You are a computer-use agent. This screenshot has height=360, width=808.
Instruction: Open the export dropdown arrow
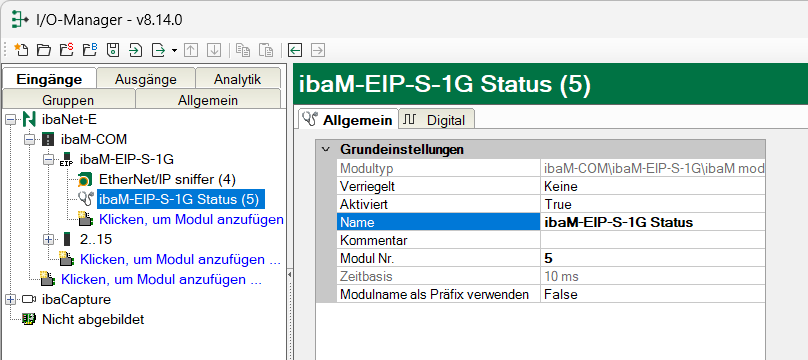click(174, 50)
